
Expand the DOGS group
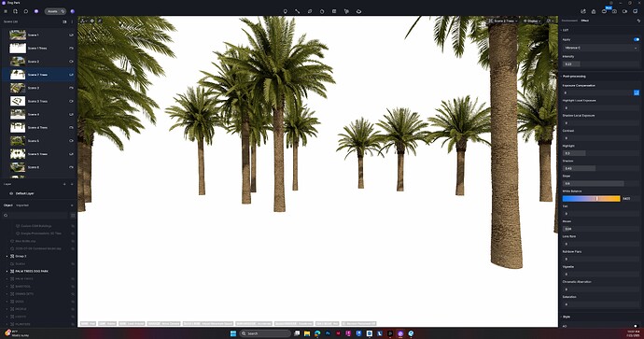point(7,302)
